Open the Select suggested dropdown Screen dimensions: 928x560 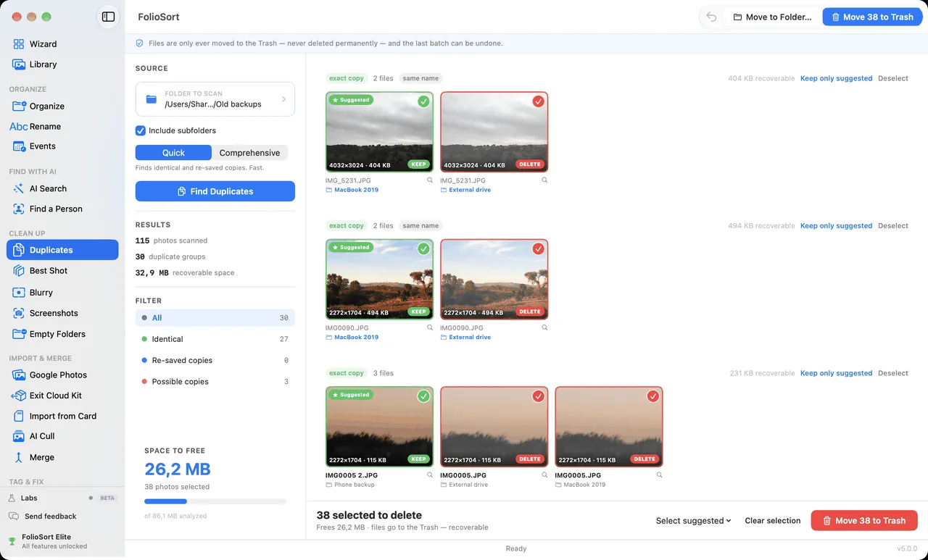point(693,521)
